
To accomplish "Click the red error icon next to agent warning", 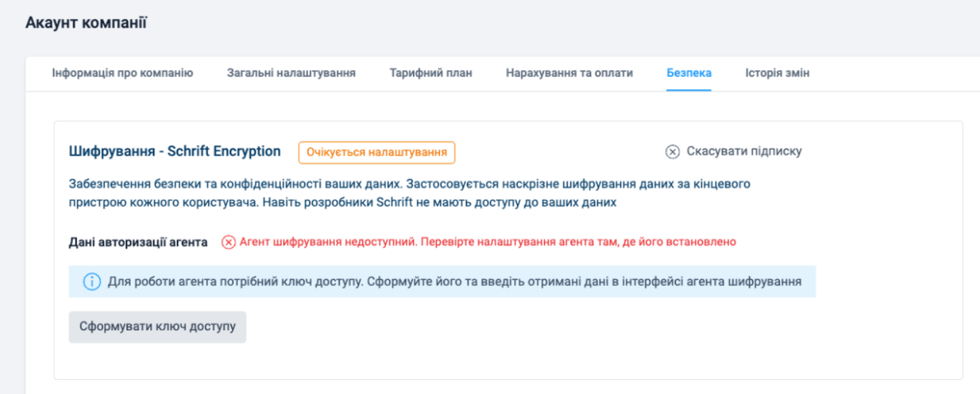I will point(229,242).
